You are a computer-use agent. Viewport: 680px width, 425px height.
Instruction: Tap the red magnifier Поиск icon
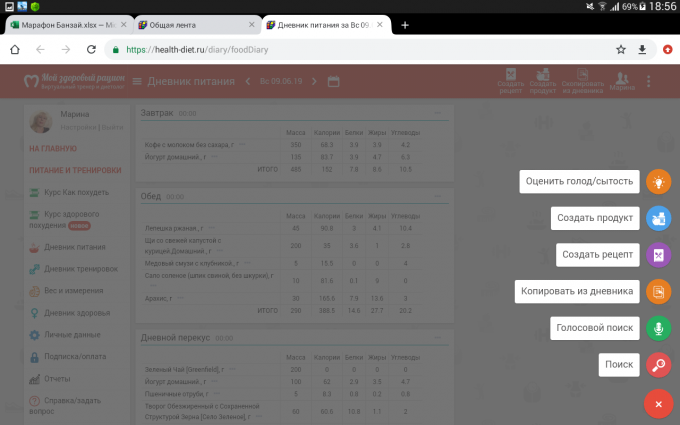pyautogui.click(x=657, y=365)
